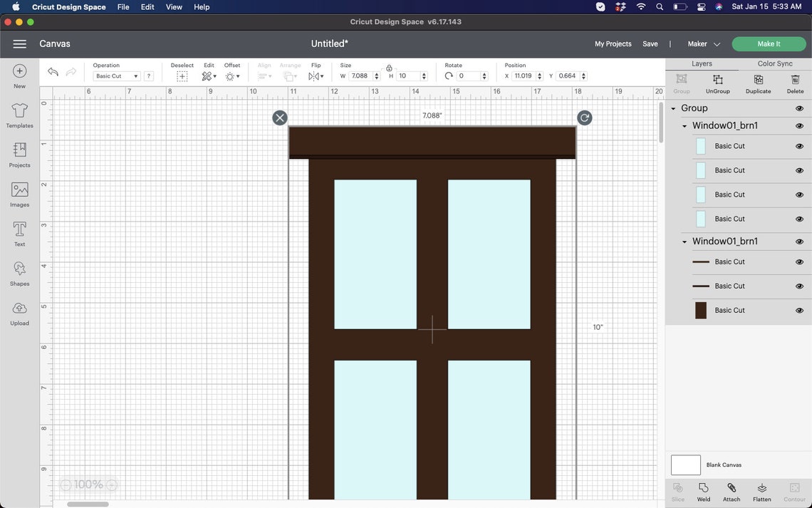Viewport: 812px width, 508px height.
Task: Click the Upload icon in the sidebar
Action: [18, 312]
